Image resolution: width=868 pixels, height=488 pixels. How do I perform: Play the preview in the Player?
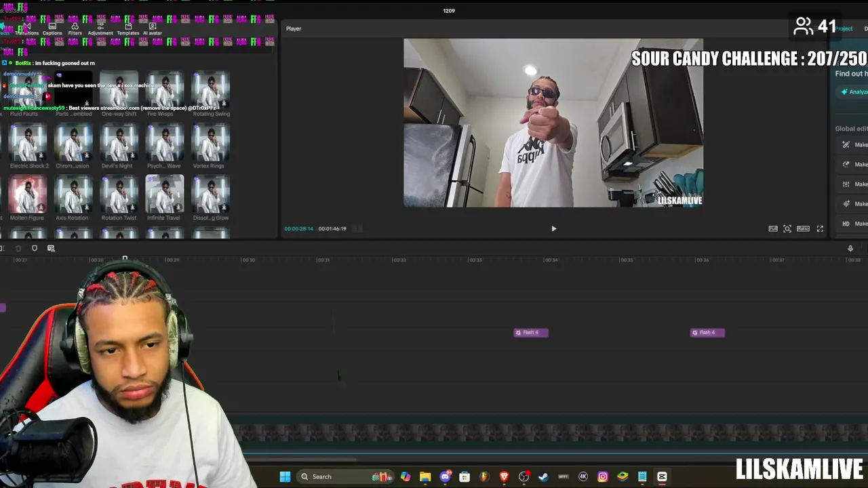(x=553, y=229)
